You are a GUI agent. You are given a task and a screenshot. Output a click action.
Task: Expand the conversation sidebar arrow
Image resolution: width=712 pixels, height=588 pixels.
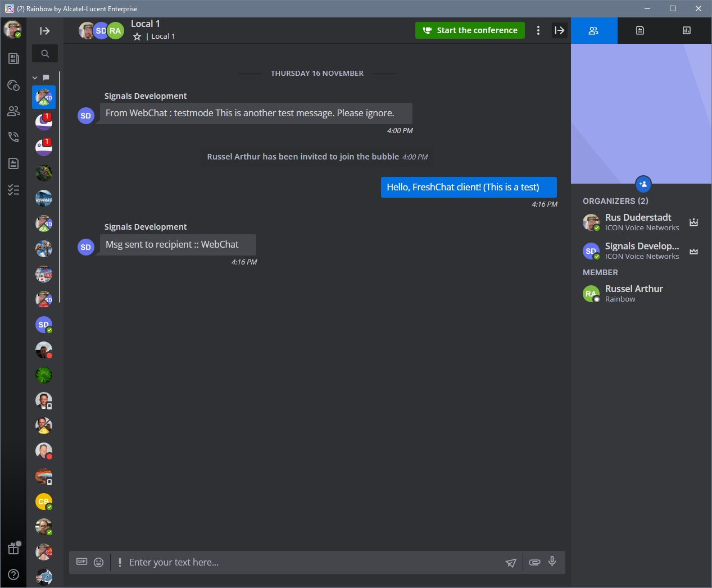pyautogui.click(x=45, y=31)
